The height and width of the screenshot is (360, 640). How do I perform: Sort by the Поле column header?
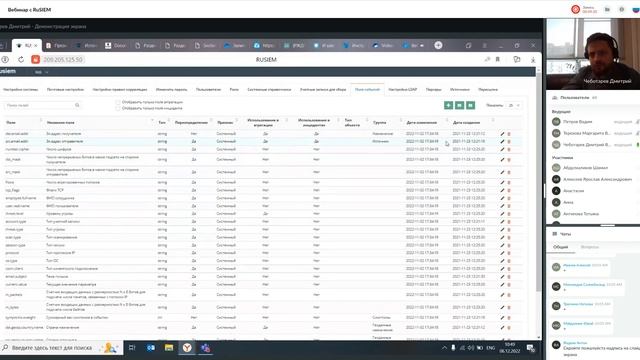pyautogui.click(x=11, y=122)
